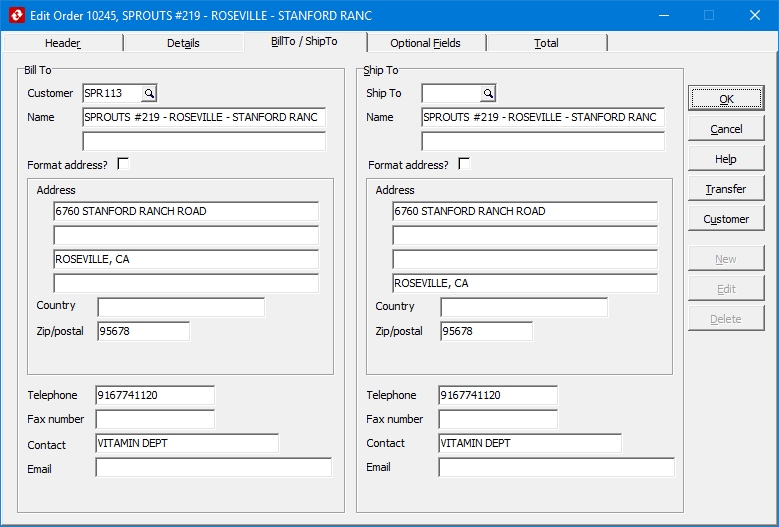Click the Ship To Country field
This screenshot has width=779, height=527.
(x=524, y=307)
